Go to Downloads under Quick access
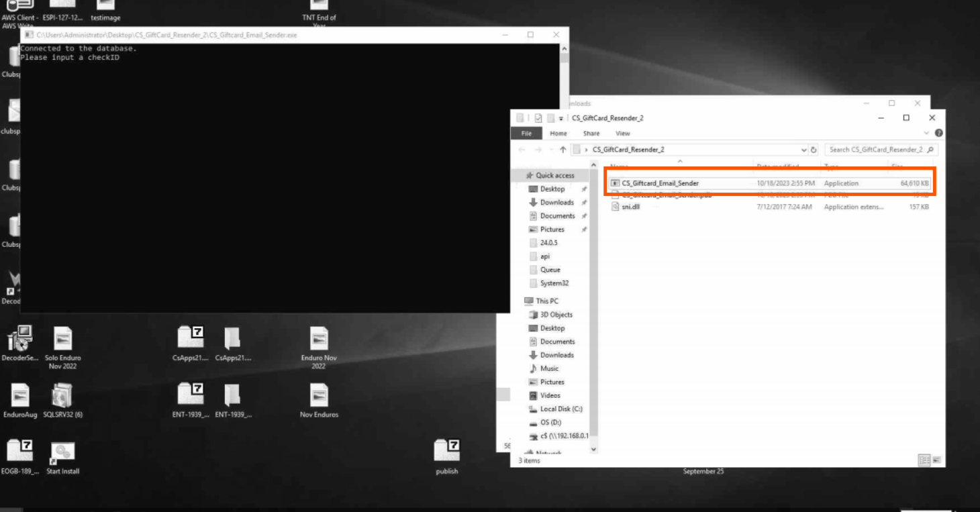 coord(556,203)
